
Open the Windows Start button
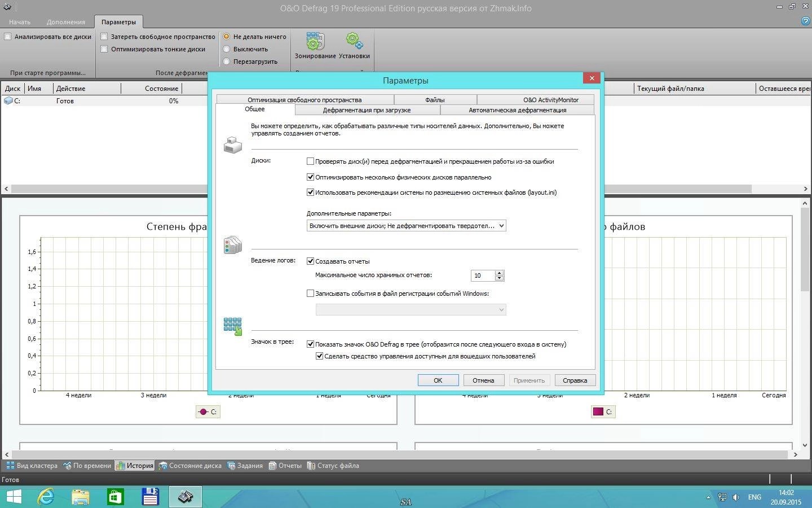13,497
